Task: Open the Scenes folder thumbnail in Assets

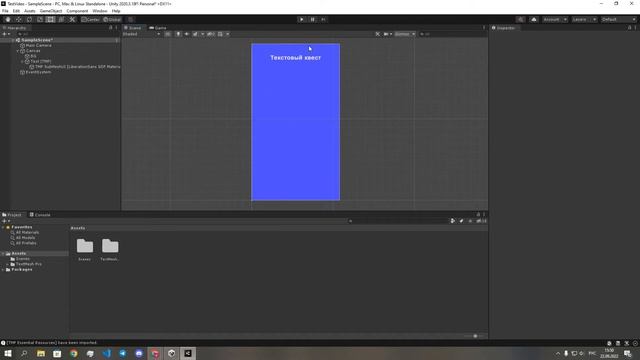Action: [x=85, y=247]
